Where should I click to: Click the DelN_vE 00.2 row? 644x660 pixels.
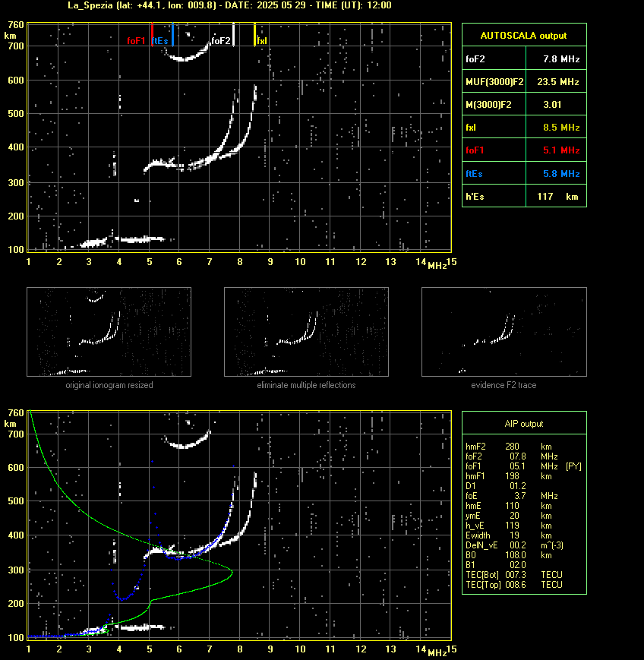pos(514,545)
